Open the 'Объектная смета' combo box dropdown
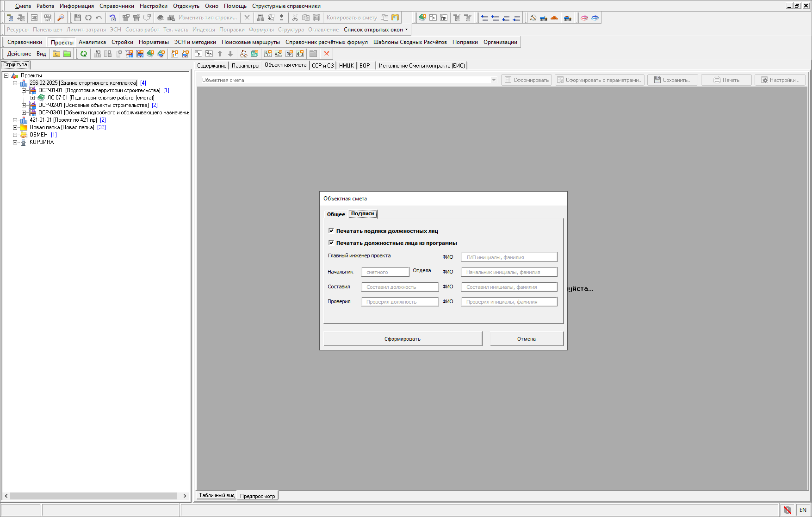Image resolution: width=812 pixels, height=517 pixels. click(x=494, y=80)
